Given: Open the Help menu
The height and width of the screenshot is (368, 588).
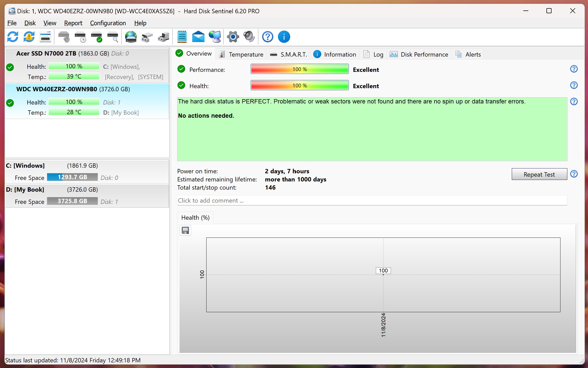Looking at the screenshot, I should [x=140, y=23].
